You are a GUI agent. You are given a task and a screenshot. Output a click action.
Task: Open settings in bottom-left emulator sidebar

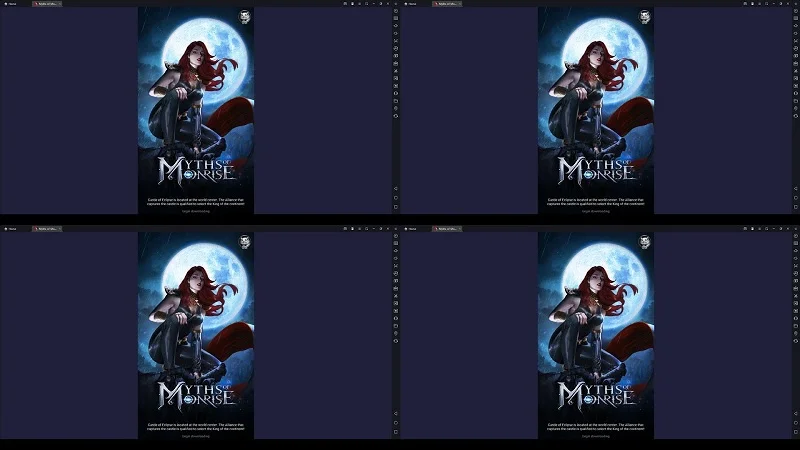tap(396, 236)
